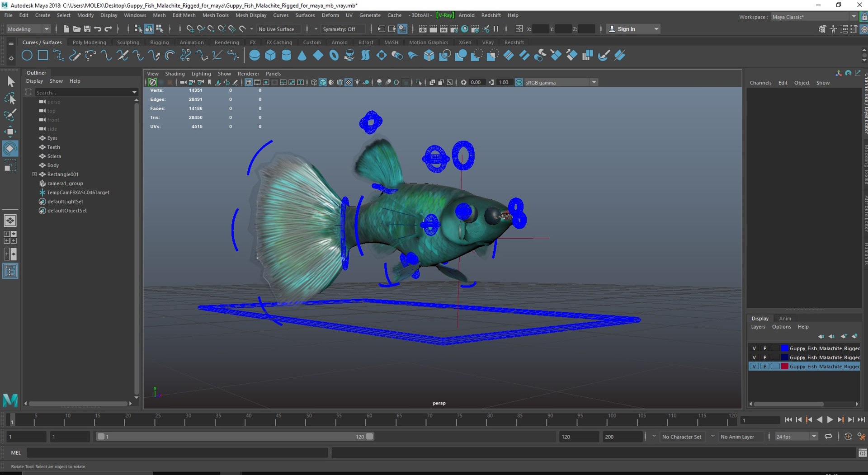Toggle visibility V of second Guppy layer

tap(754, 357)
